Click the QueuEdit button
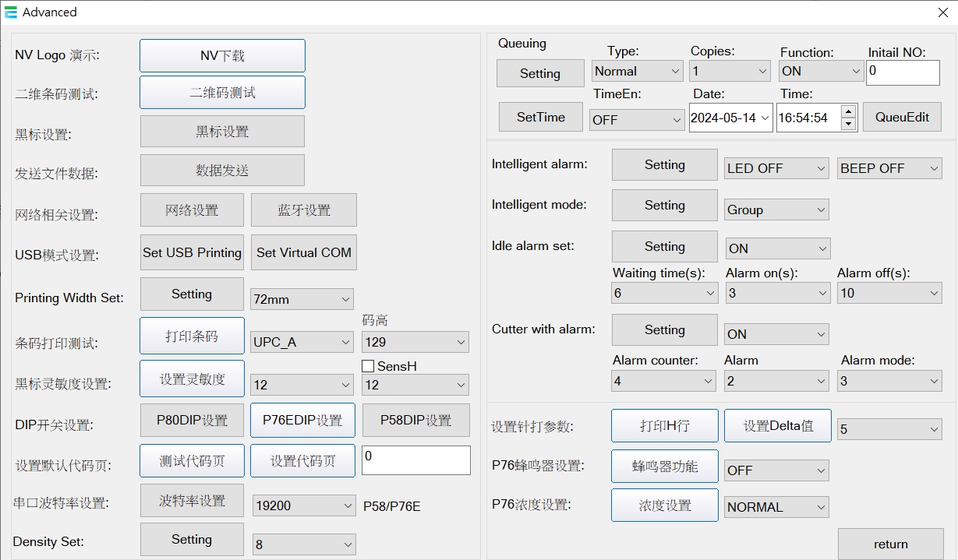 pyautogui.click(x=902, y=117)
